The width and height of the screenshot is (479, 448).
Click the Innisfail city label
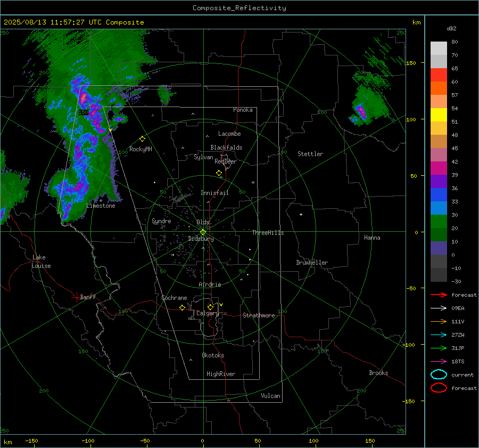[x=214, y=193]
